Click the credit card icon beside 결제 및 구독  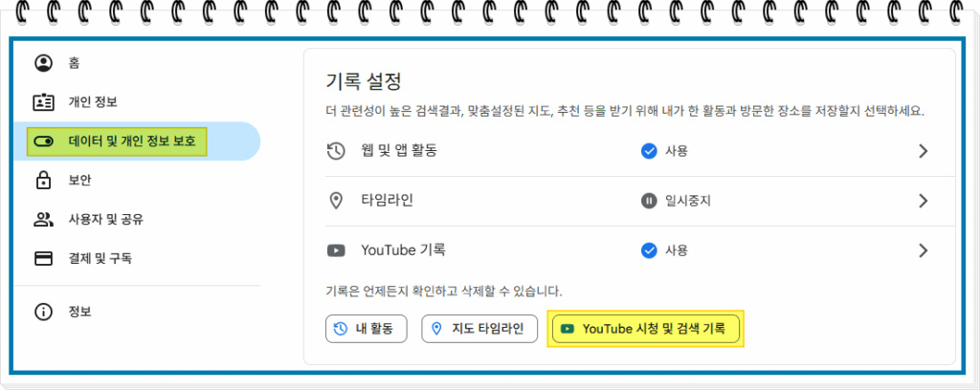[43, 258]
